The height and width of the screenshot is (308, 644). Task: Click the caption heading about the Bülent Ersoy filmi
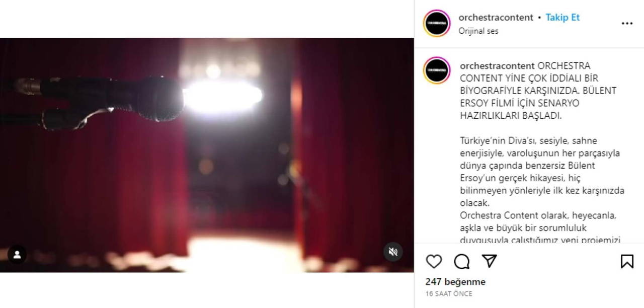538,91
